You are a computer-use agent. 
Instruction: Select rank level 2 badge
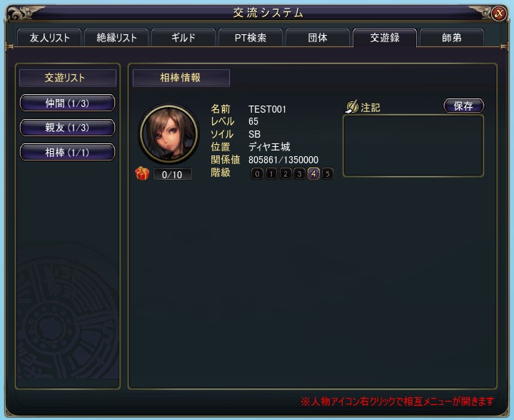point(285,173)
